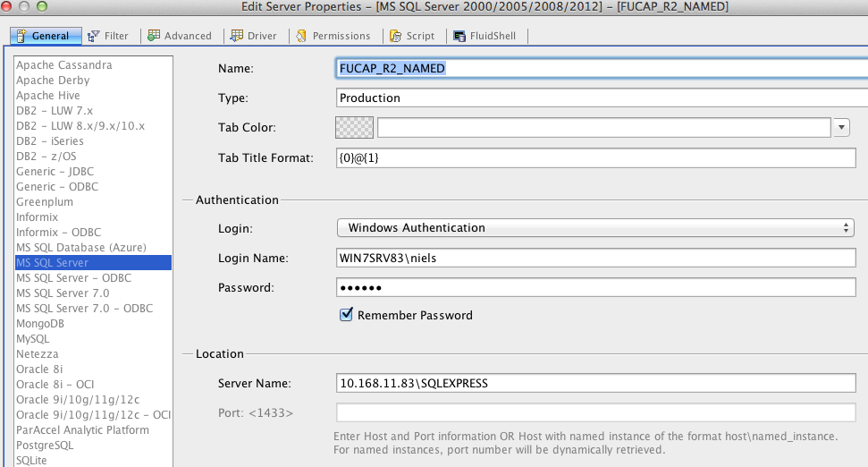Switch to the Driver tab

[x=254, y=36]
